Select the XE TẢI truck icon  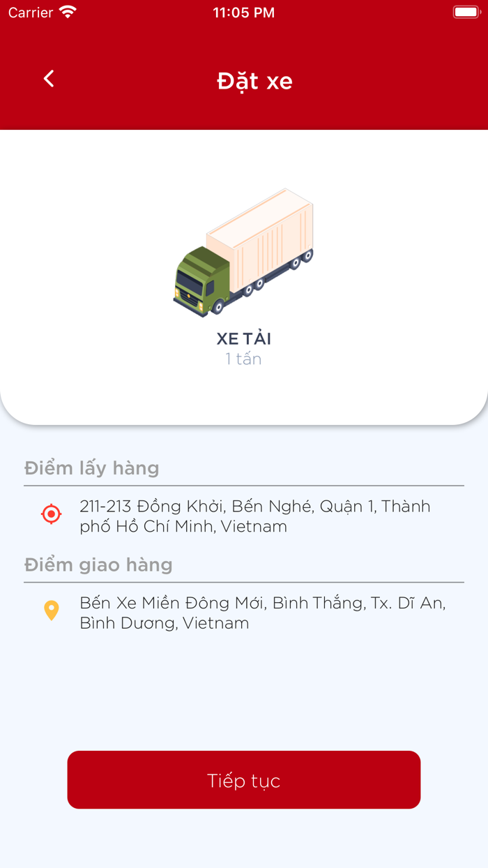244,251
